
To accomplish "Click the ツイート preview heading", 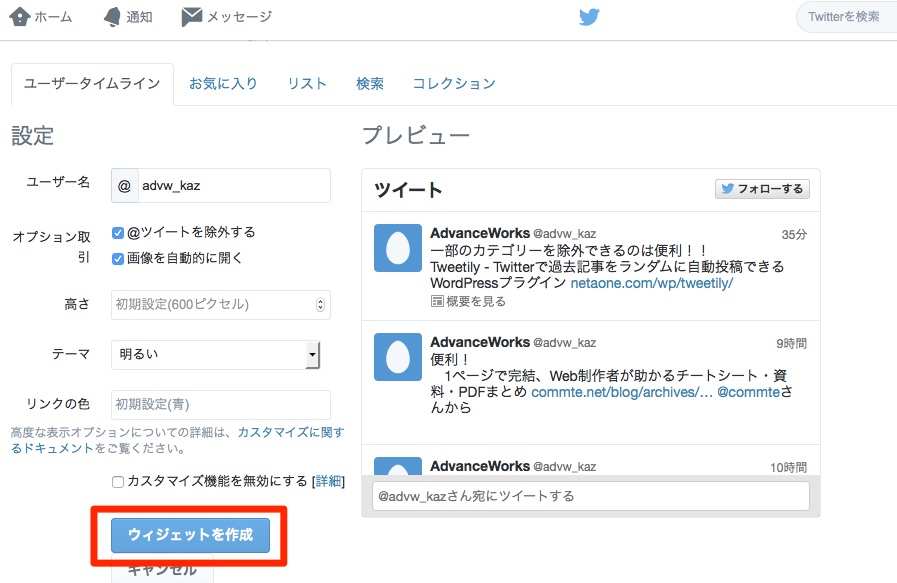I will coord(408,189).
